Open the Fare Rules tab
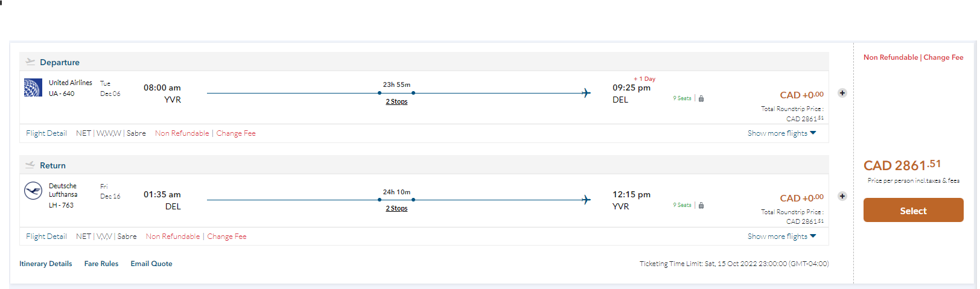This screenshot has width=980, height=289. pos(101,264)
